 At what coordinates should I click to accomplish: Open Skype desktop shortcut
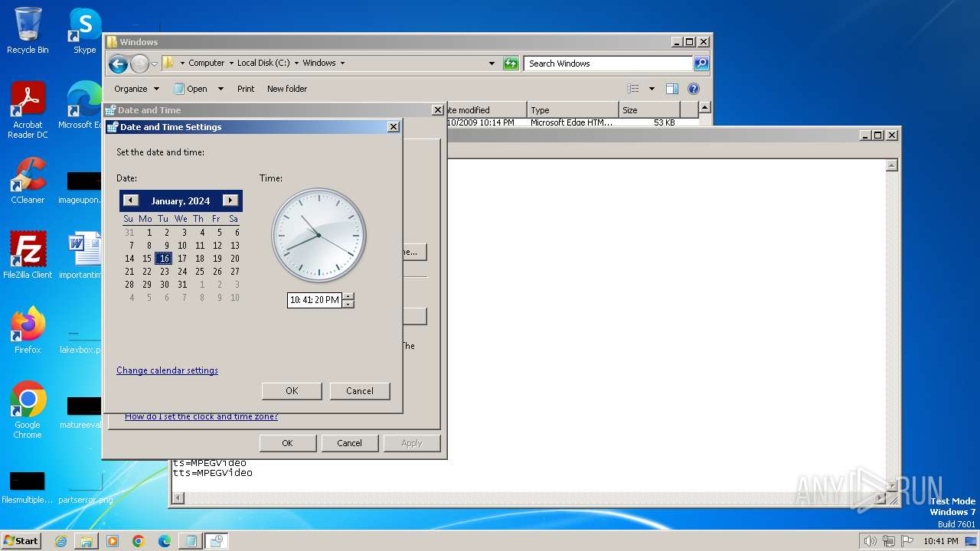point(84,31)
